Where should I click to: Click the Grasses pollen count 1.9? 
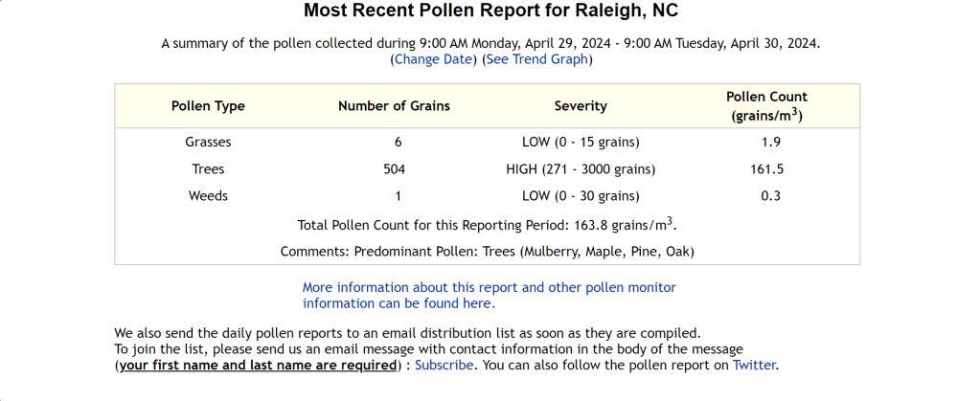click(x=766, y=142)
